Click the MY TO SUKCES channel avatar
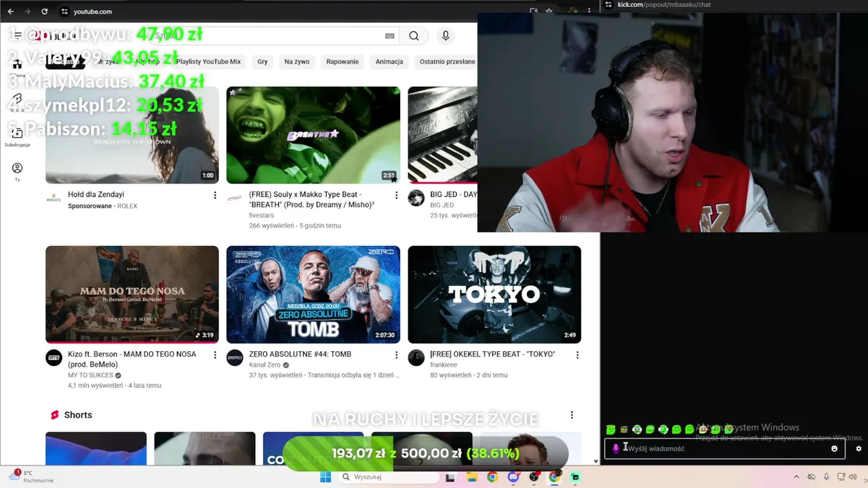The image size is (868, 488). (54, 357)
